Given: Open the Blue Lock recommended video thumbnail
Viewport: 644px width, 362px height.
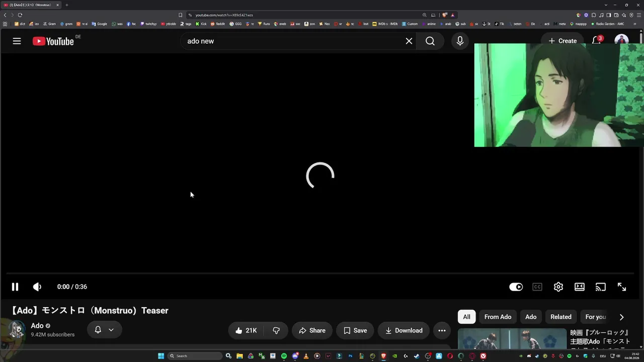Looking at the screenshot, I should (x=512, y=339).
